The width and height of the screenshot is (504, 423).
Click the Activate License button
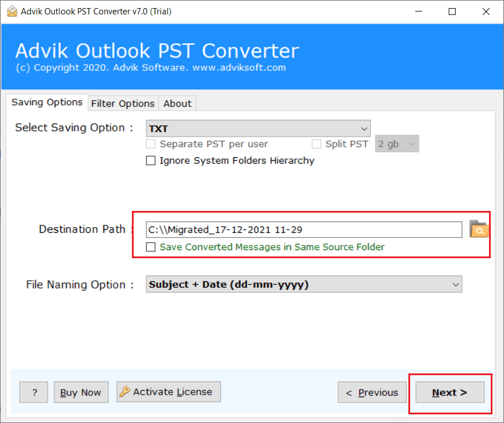168,392
